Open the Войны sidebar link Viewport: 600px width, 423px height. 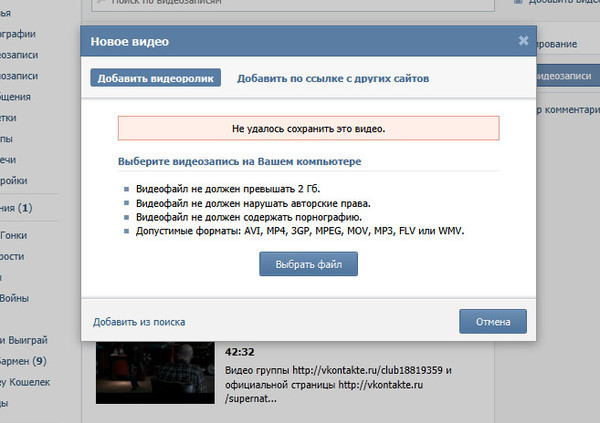pos(14,298)
